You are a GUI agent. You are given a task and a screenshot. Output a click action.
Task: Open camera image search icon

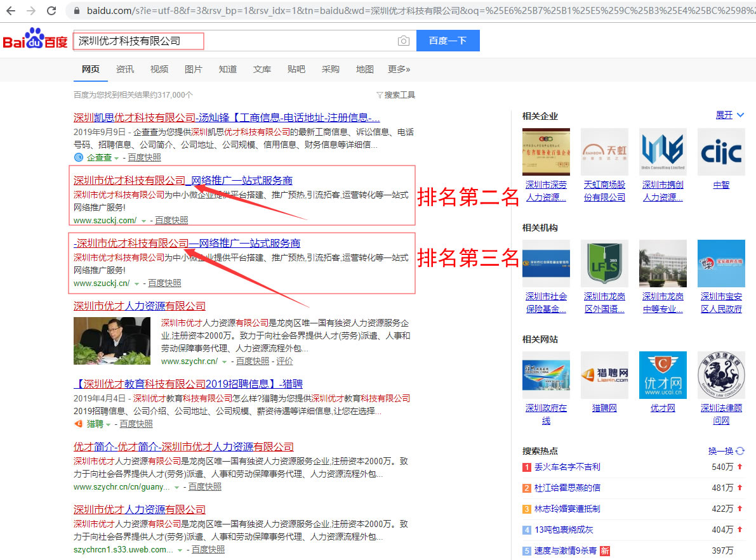point(403,41)
